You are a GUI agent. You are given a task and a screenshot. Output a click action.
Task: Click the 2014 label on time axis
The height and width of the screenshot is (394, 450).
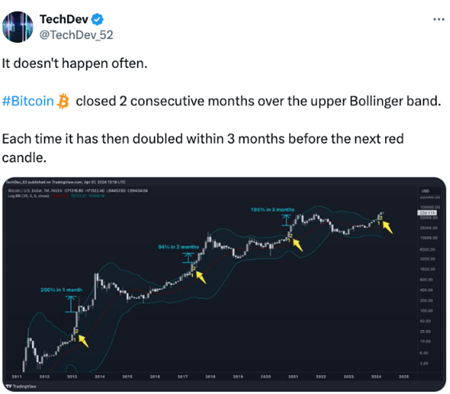tap(100, 377)
